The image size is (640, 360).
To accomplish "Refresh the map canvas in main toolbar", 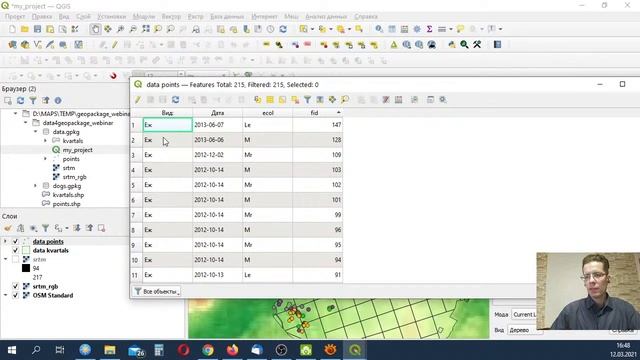I will [283, 29].
